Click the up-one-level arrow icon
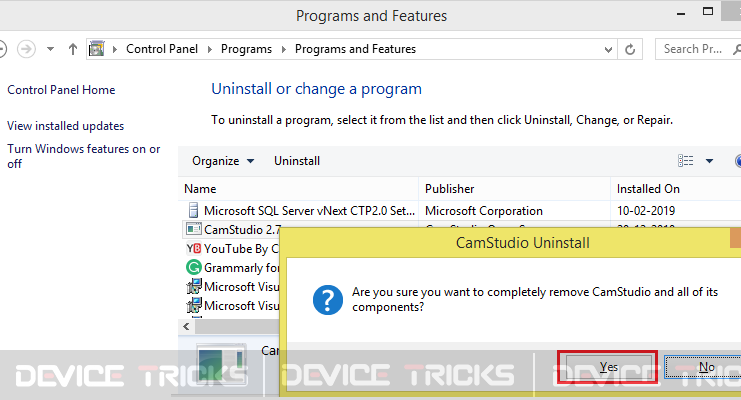Image resolution: width=741 pixels, height=400 pixels. [73, 49]
